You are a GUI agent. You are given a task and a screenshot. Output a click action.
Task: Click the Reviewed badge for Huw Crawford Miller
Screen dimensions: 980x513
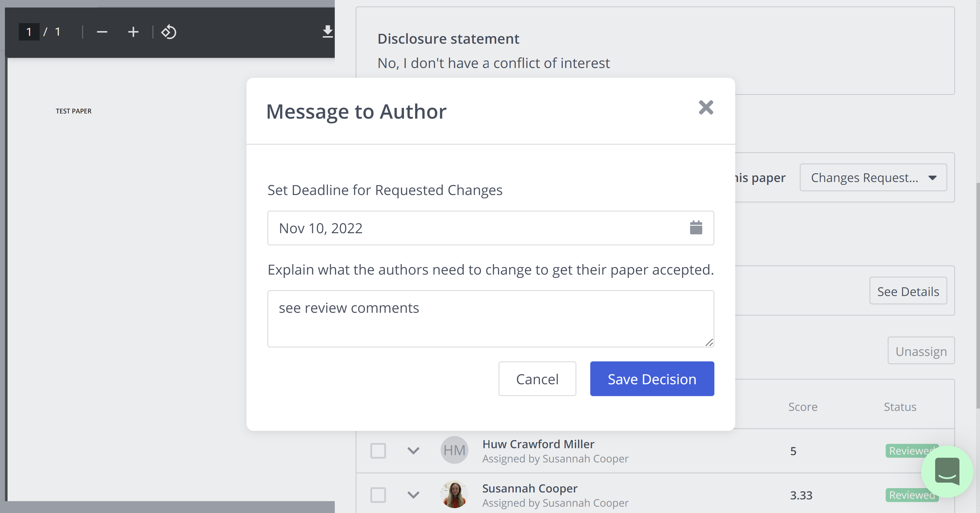[911, 451]
